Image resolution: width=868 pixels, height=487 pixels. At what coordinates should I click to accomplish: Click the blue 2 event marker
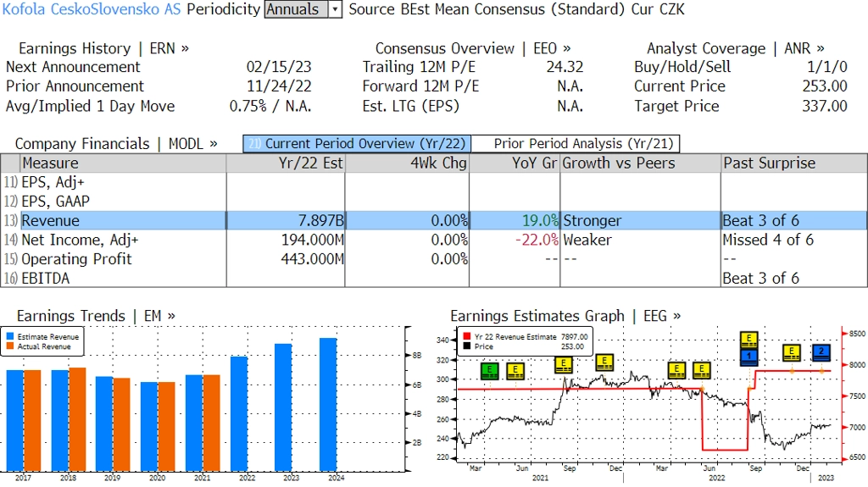821,352
